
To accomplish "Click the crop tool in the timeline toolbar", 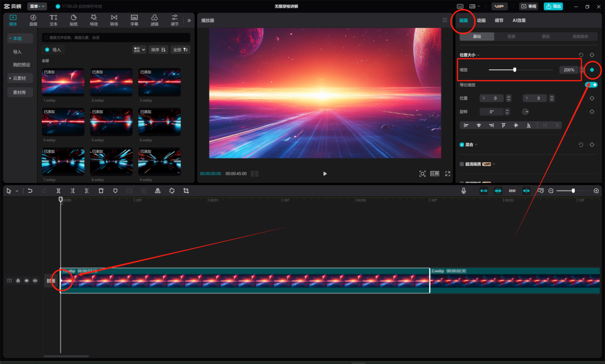I will tap(186, 191).
